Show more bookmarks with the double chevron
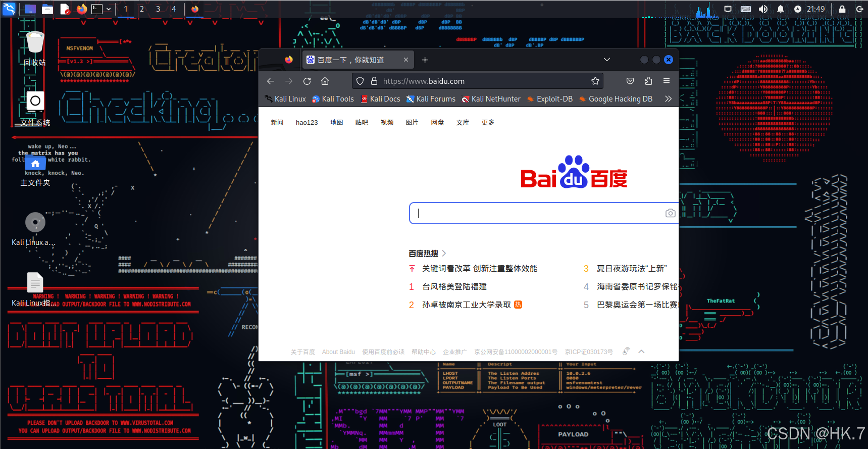The width and height of the screenshot is (868, 449). click(x=668, y=99)
